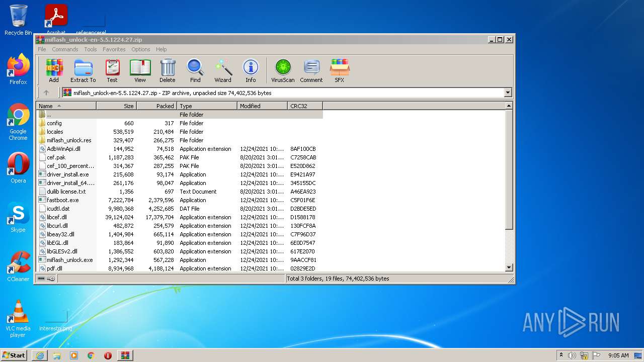Select libcef.dll file
The image size is (644, 362).
[180, 217]
